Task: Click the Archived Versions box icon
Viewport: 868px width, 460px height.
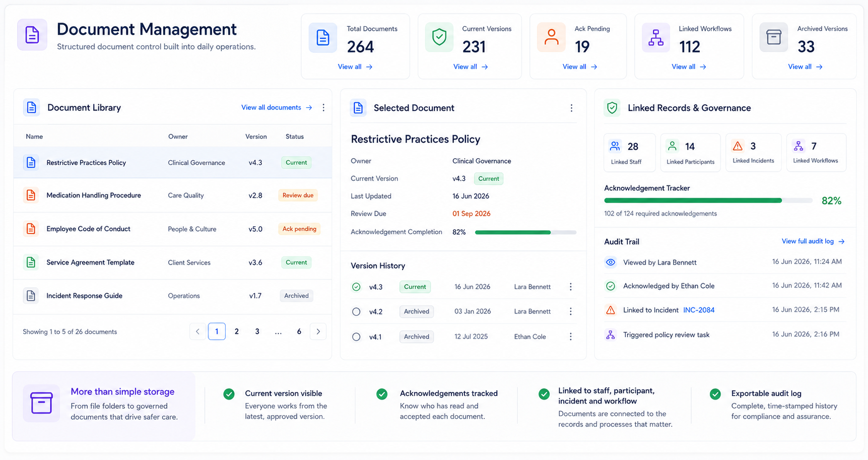Action: 774,37
